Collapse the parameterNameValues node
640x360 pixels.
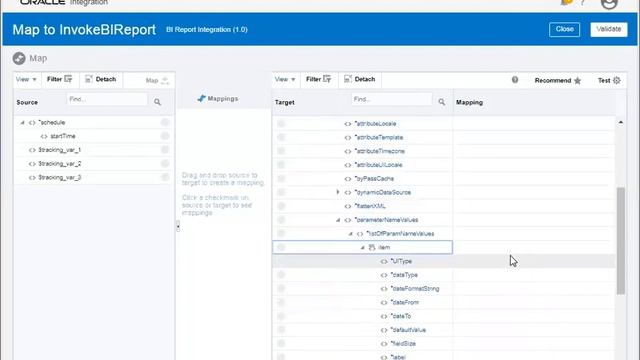(338, 220)
